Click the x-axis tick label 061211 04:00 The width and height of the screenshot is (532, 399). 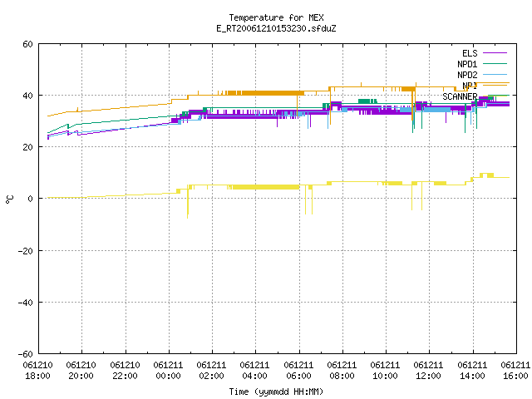(255, 371)
